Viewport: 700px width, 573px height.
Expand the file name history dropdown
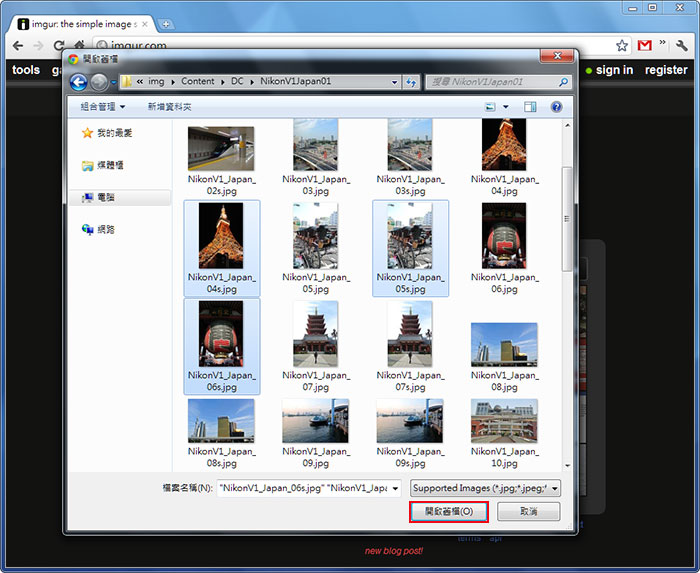(x=396, y=488)
